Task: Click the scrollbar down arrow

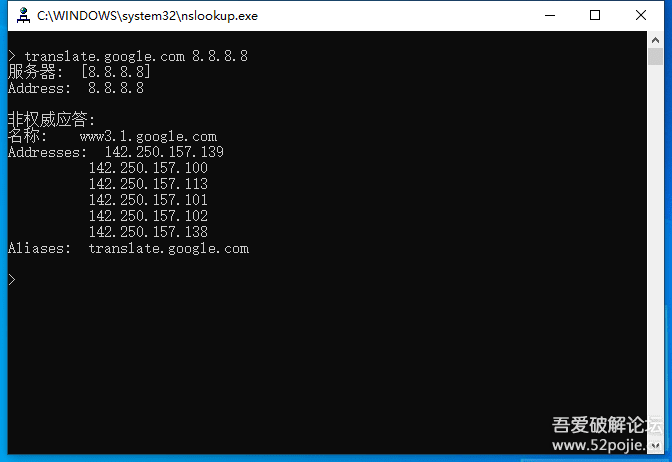Action: (655, 446)
